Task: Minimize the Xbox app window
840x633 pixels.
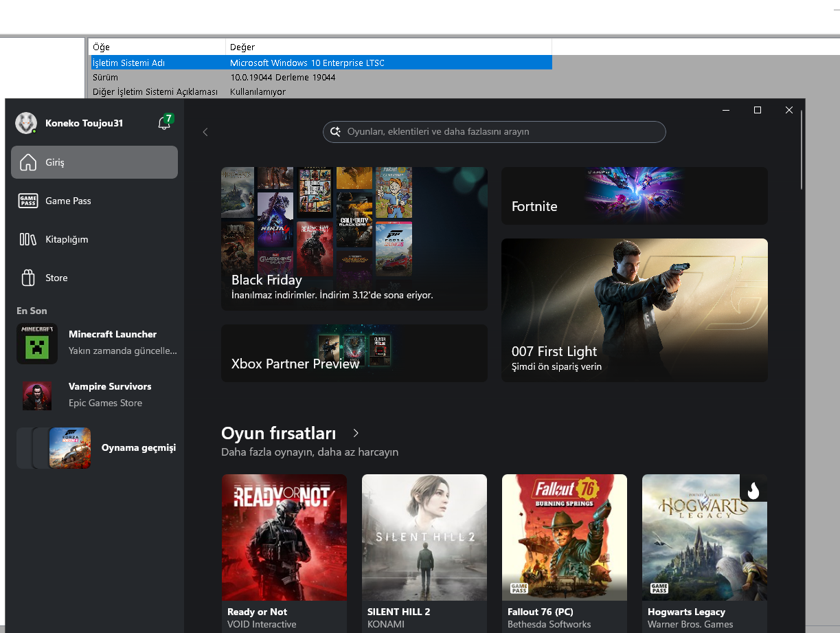Action: click(x=726, y=110)
